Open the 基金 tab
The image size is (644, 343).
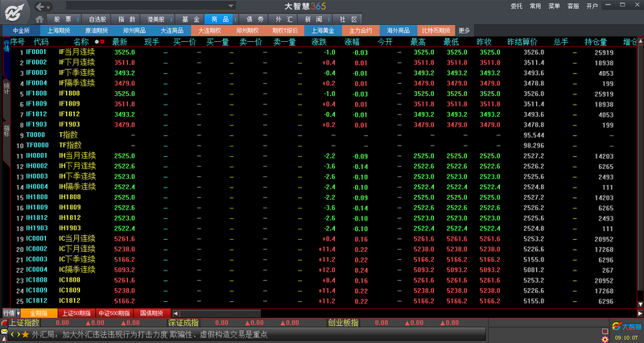tap(191, 19)
